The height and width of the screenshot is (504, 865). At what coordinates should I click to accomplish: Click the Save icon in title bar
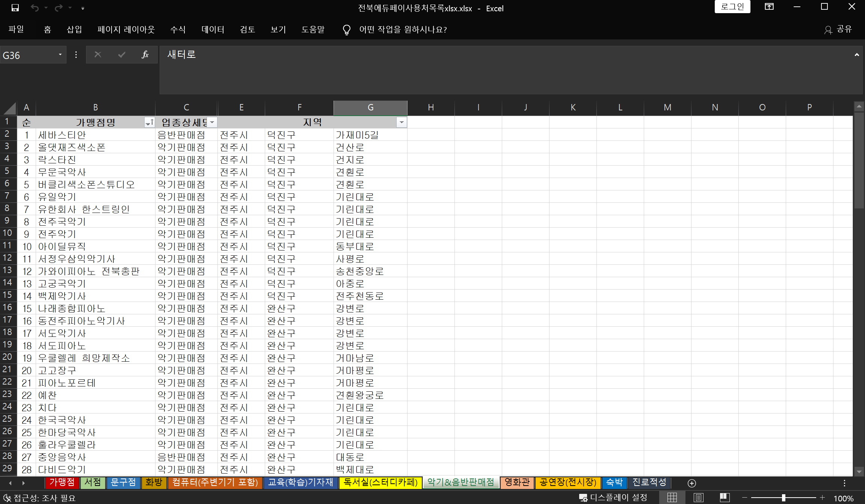click(15, 8)
